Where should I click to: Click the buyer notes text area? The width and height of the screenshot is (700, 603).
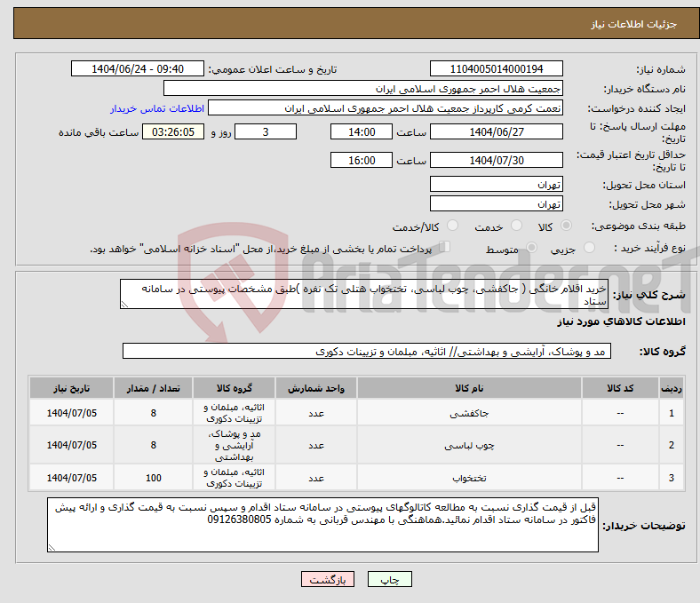[324, 525]
